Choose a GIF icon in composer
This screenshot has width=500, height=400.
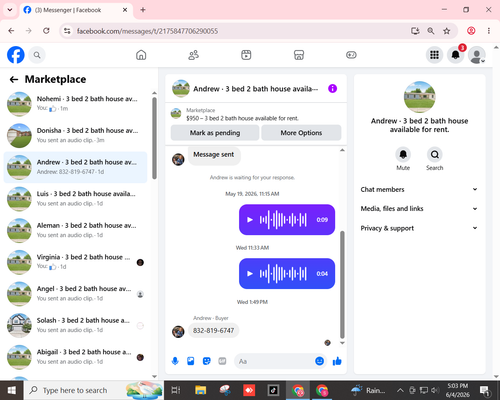point(222,361)
